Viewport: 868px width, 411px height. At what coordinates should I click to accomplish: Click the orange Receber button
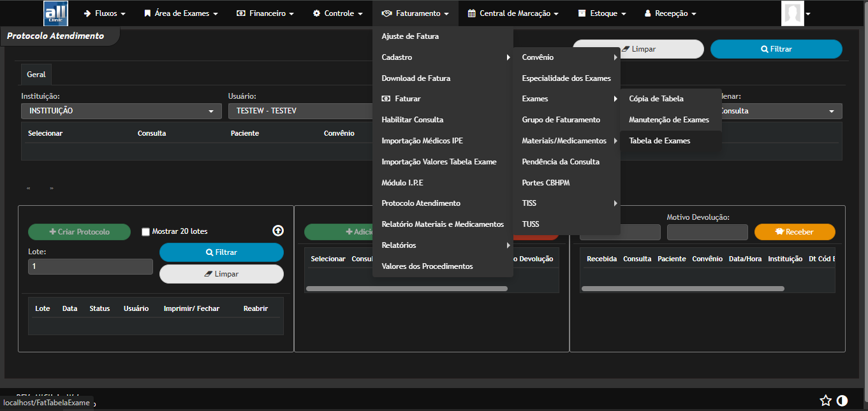(794, 232)
